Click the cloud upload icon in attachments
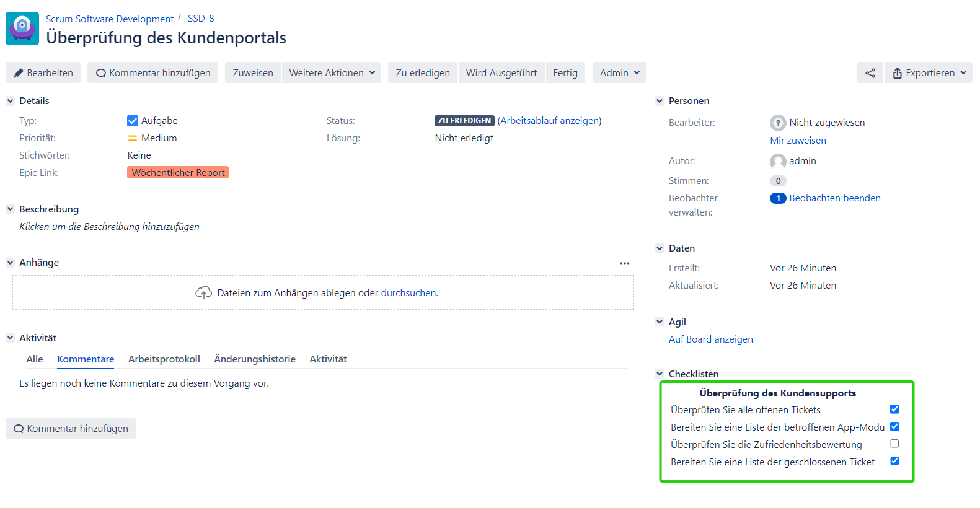 tap(203, 293)
